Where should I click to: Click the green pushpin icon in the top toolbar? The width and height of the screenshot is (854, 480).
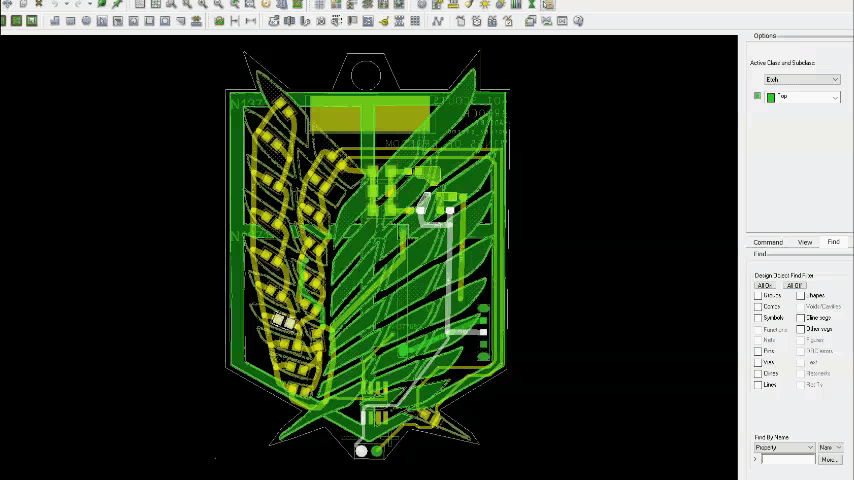click(x=117, y=4)
